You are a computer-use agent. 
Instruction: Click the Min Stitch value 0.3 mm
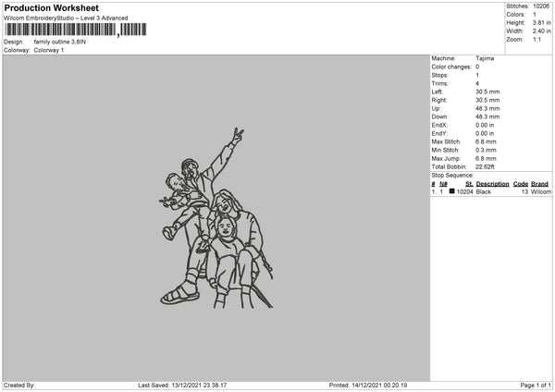(486, 151)
